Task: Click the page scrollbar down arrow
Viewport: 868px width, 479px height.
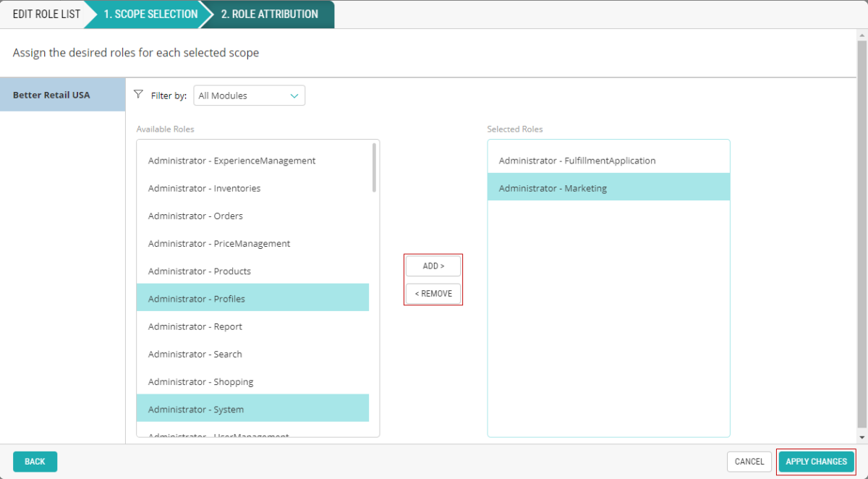Action: [x=861, y=437]
